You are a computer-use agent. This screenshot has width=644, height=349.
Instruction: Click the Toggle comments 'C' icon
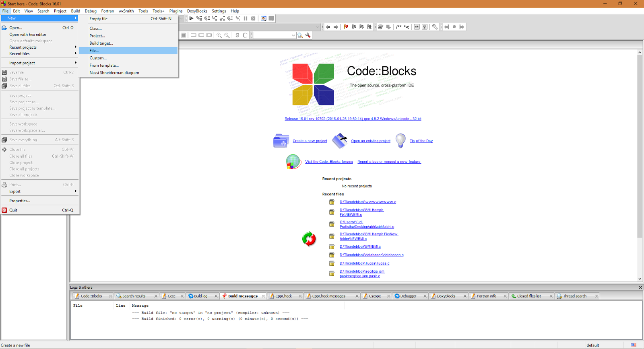[x=245, y=35]
